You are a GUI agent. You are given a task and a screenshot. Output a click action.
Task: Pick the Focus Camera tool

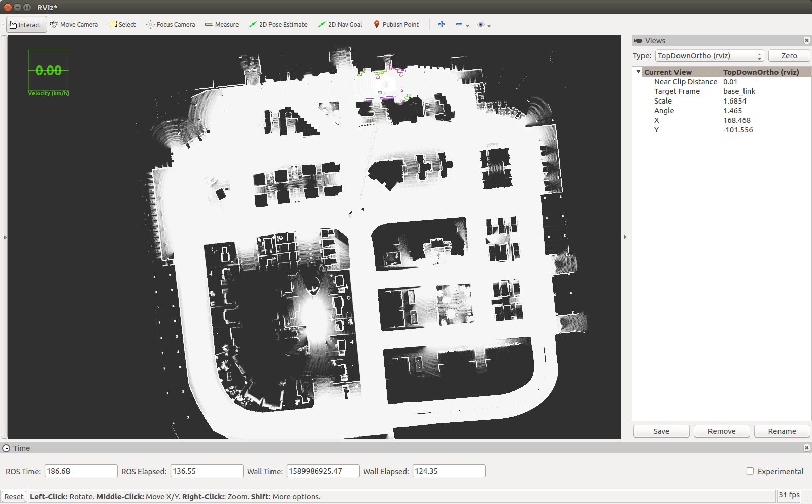tap(171, 25)
